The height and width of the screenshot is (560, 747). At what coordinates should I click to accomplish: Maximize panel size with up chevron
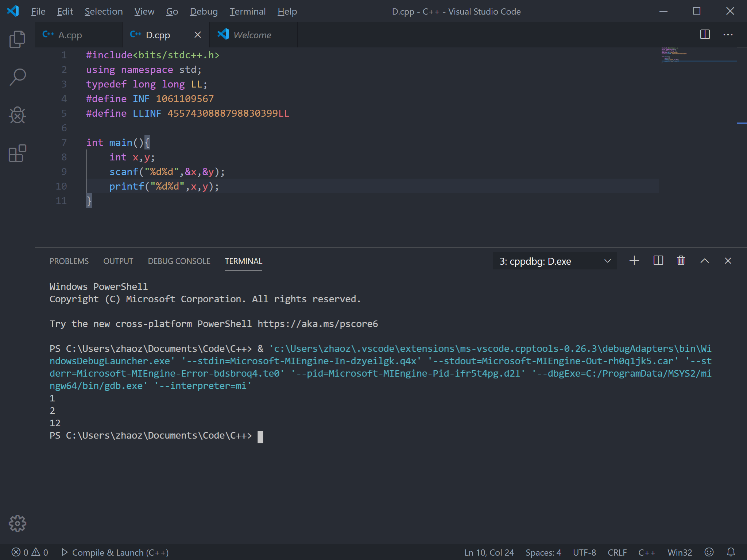click(705, 261)
